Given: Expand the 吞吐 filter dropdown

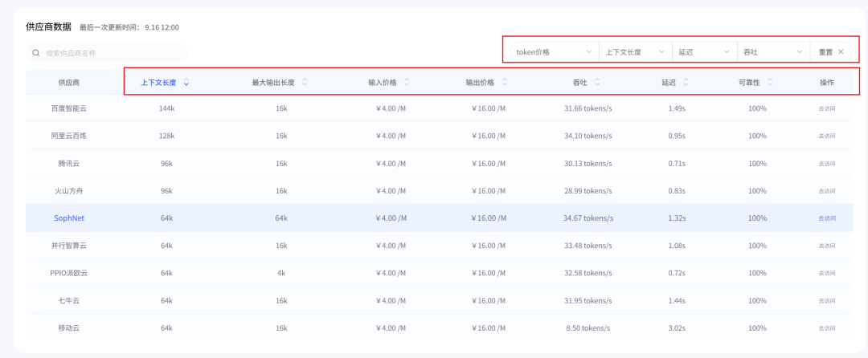Looking at the screenshot, I should [773, 52].
